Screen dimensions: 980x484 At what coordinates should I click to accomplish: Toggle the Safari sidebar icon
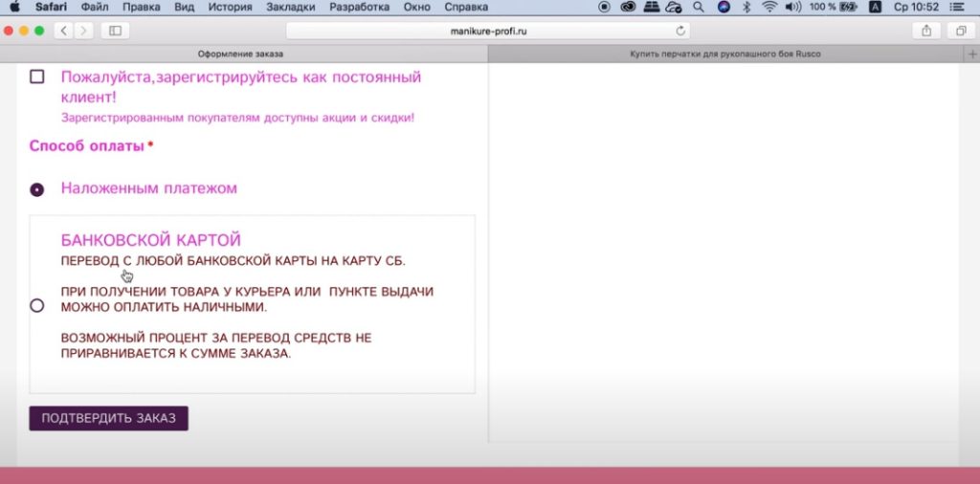coord(115,31)
